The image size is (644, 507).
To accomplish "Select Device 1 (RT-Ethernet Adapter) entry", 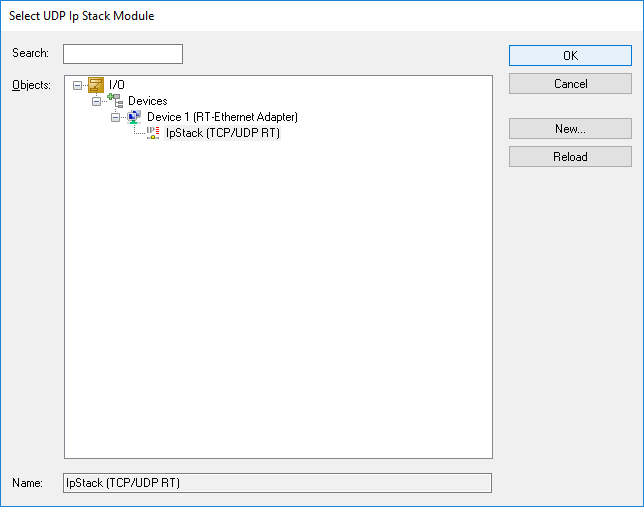I will coord(222,117).
